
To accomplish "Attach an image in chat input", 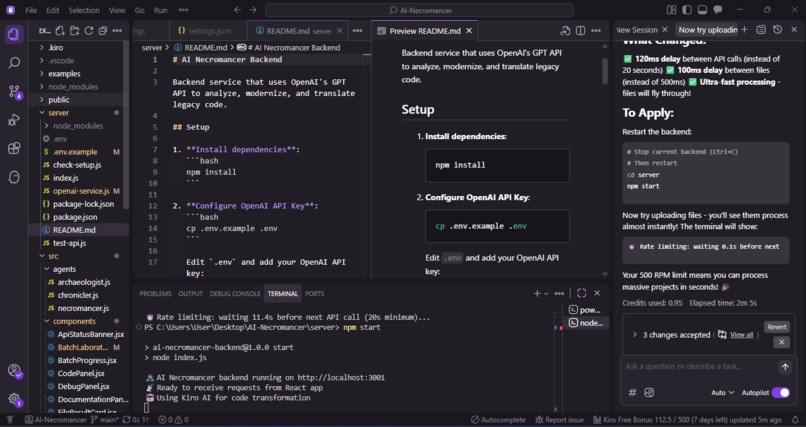I will click(x=649, y=393).
